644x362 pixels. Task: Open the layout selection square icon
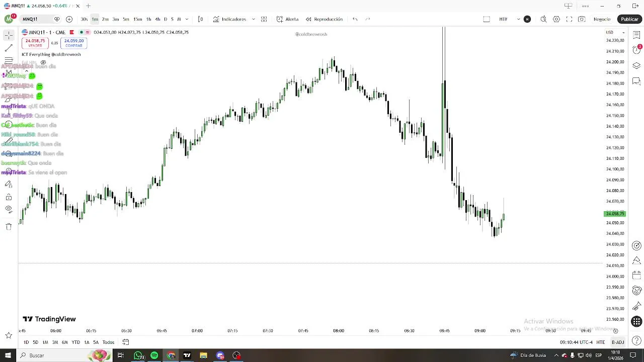click(487, 19)
